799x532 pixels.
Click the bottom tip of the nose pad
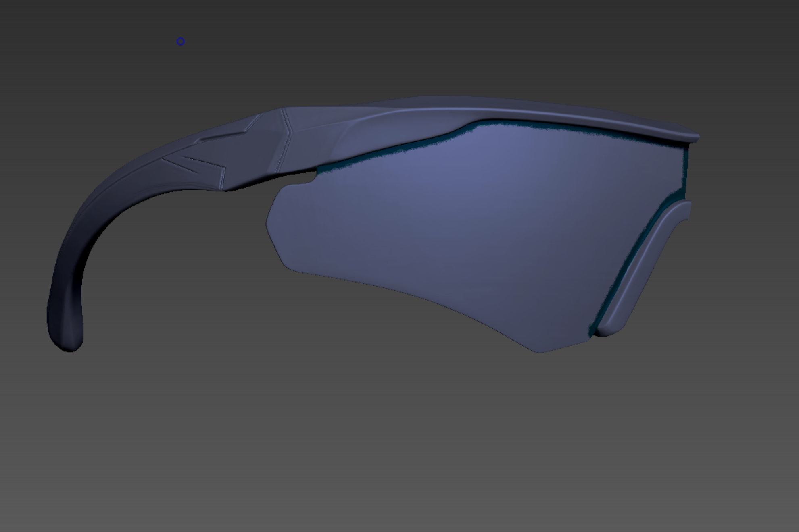coord(605,331)
